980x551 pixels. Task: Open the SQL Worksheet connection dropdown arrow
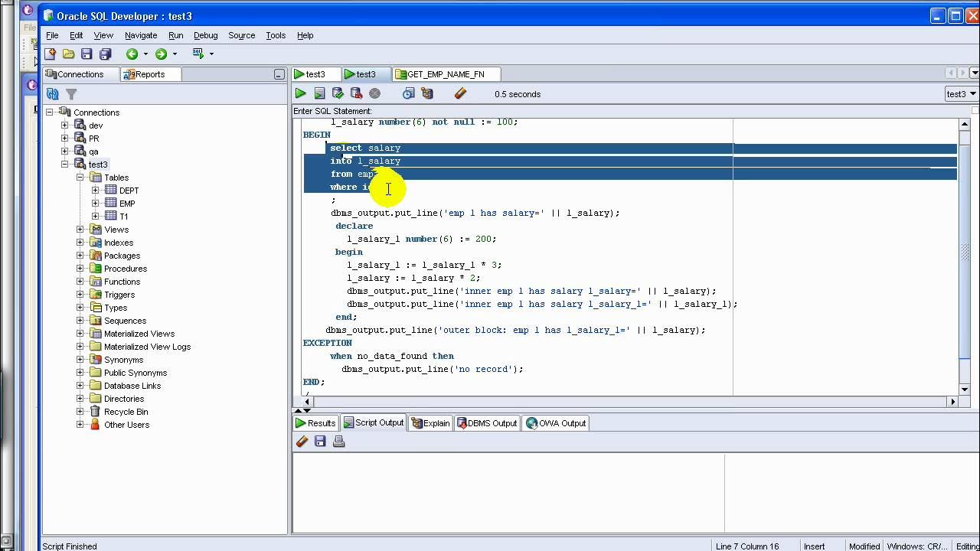click(211, 54)
